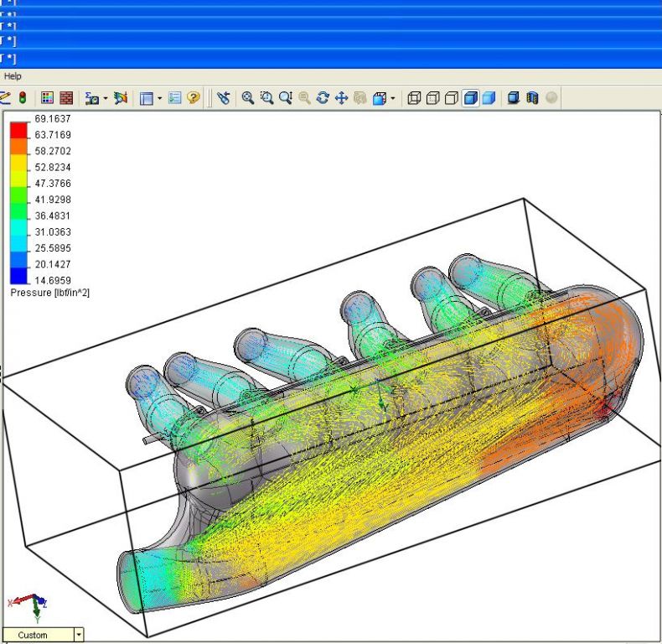Expand the sigma measure tool dropdown arrow
The image size is (662, 644).
[x=105, y=99]
